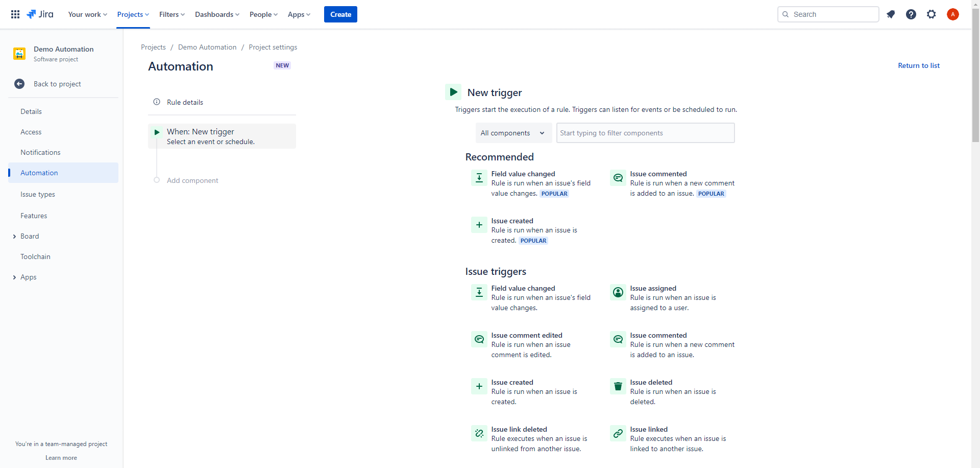The width and height of the screenshot is (980, 468).
Task: Click the Create button
Action: pos(340,14)
